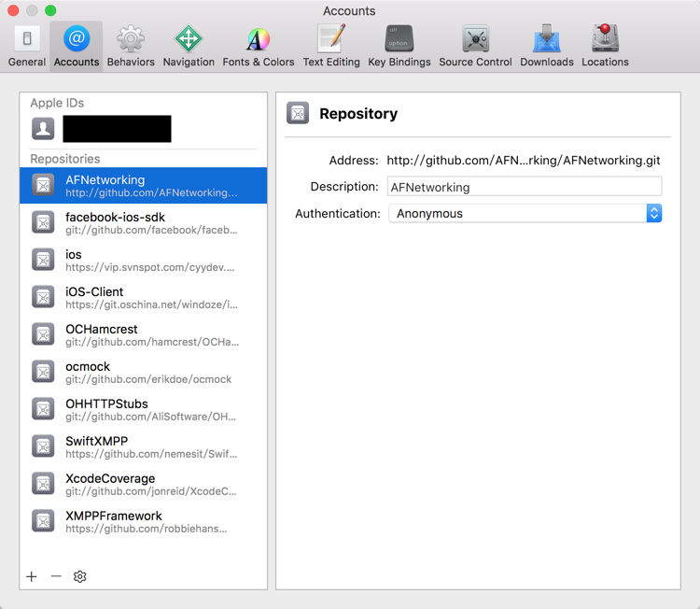Select the OHHTTPStubs repository row
Screen dimensions: 700x609
tap(144, 409)
